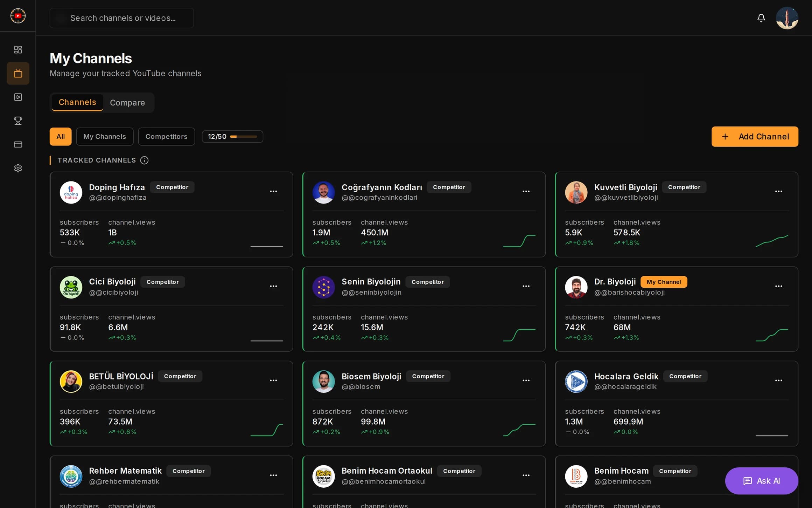812x508 pixels.
Task: Open more options for Kuvvetli Biyoloji
Action: pos(778,191)
